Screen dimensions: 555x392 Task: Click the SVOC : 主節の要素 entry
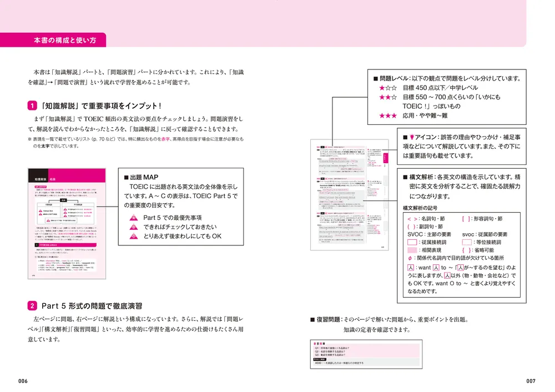pos(430,234)
